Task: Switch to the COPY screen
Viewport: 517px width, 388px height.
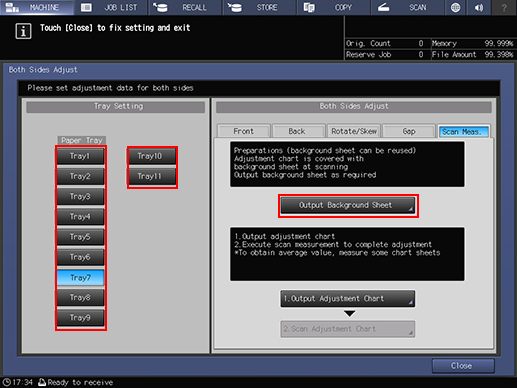Action: tap(334, 7)
